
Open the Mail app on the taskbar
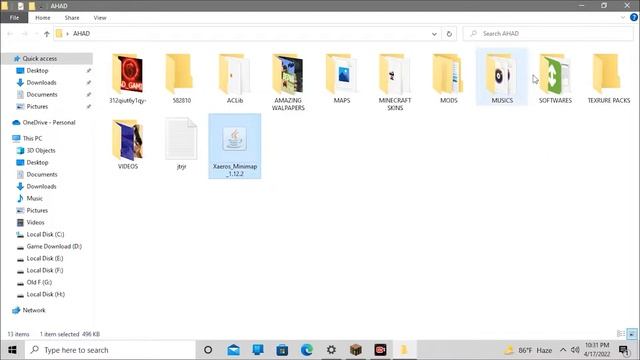(233, 350)
